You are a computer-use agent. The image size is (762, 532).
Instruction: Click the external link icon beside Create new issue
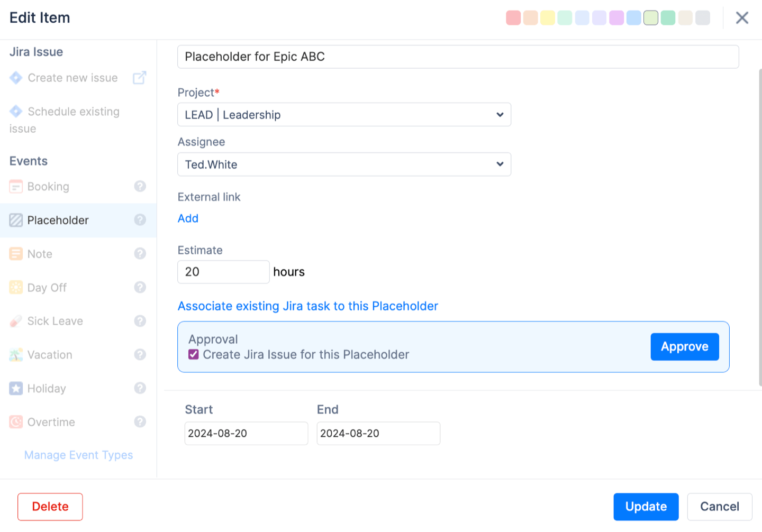click(x=139, y=78)
